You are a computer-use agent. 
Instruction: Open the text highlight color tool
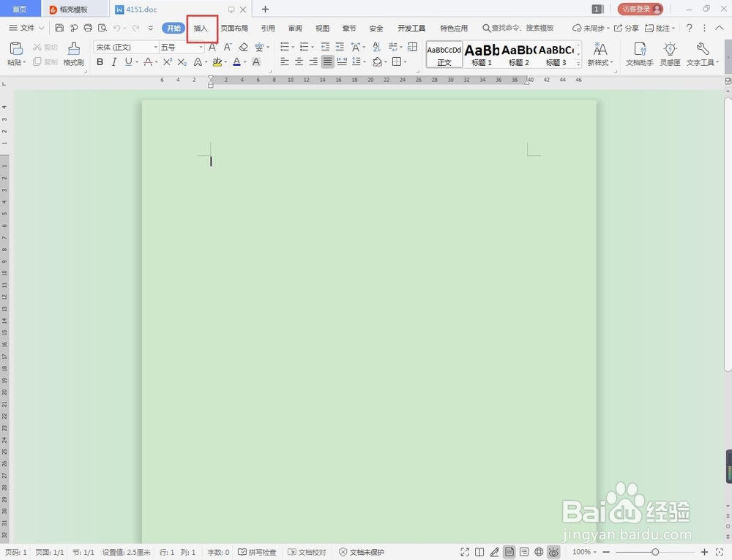217,61
